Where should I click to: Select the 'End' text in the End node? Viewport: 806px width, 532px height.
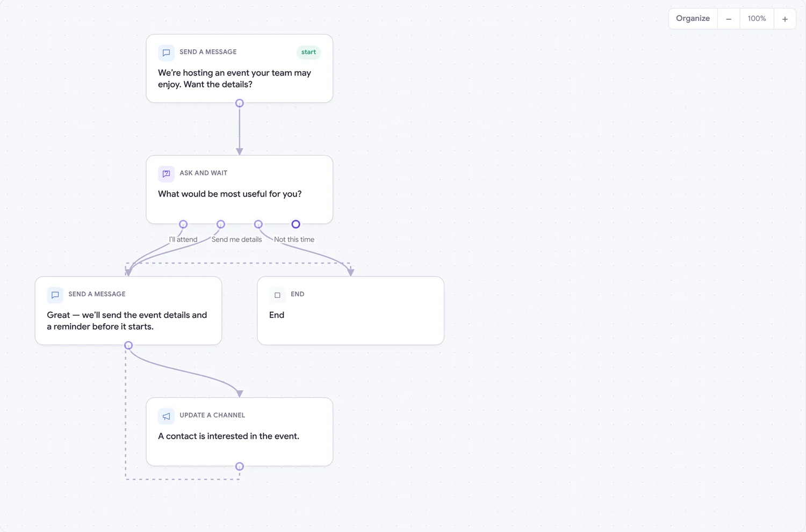point(277,315)
